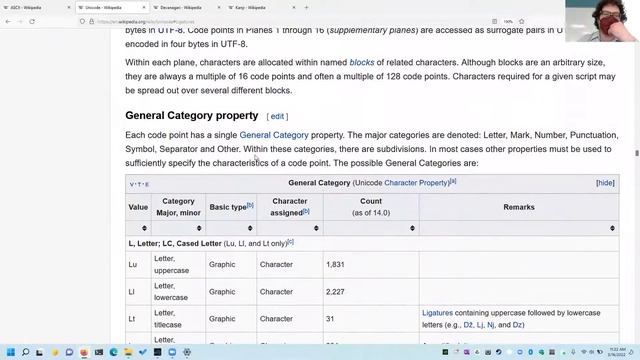
Task: Edit the General Category property section
Action: (x=277, y=116)
